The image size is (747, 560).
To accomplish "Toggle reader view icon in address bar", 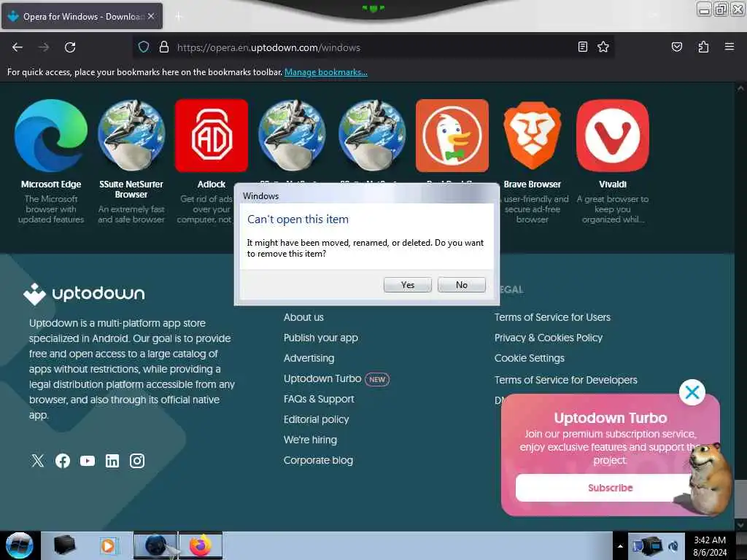I will [x=582, y=47].
